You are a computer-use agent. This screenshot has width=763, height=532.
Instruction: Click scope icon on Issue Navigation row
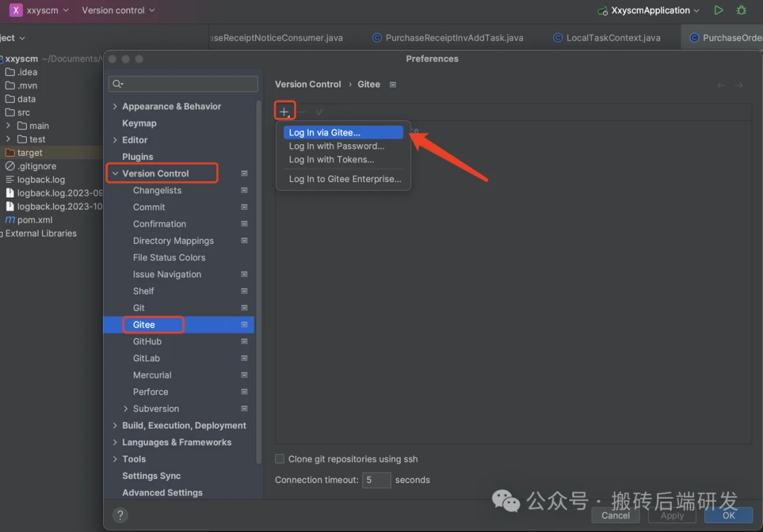[244, 274]
